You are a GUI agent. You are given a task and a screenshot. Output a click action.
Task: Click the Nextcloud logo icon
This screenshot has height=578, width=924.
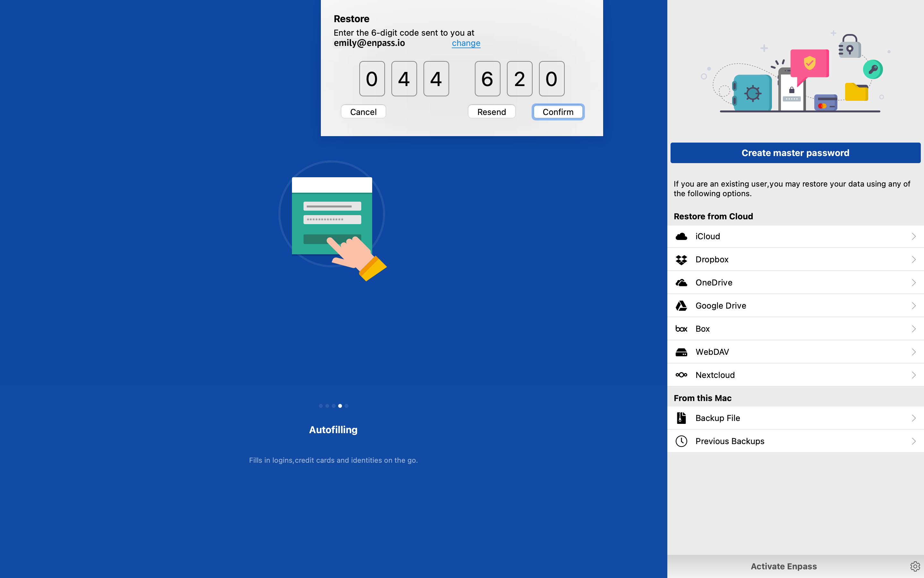pos(681,375)
